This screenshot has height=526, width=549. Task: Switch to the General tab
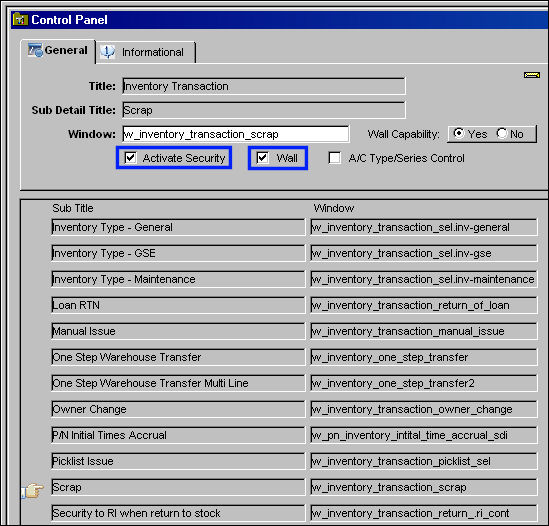(x=58, y=50)
